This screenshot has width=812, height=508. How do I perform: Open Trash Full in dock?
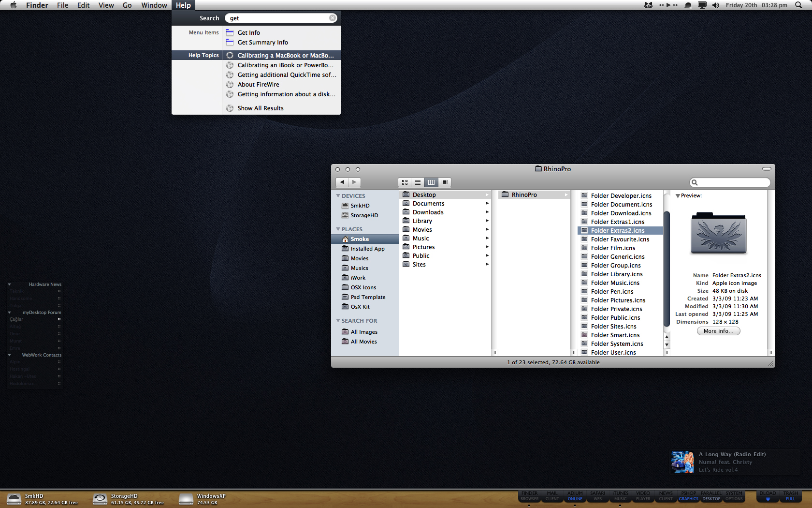(791, 496)
